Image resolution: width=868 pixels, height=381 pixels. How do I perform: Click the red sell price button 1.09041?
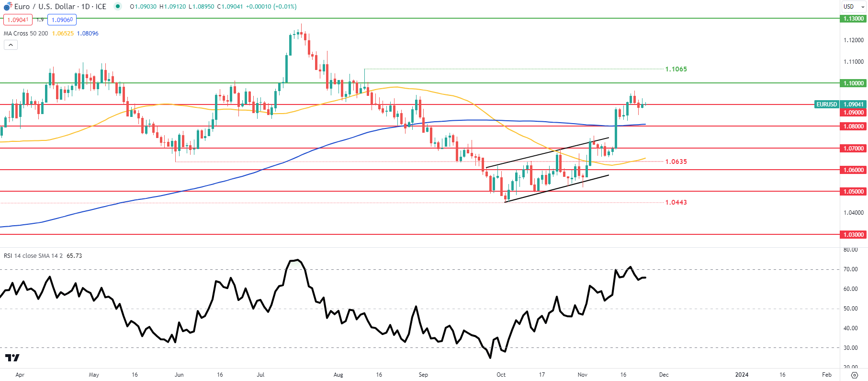coord(18,20)
